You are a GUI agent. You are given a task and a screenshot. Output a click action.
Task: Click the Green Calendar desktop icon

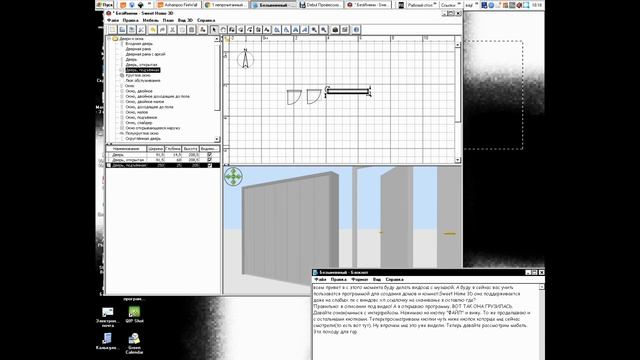(x=134, y=343)
